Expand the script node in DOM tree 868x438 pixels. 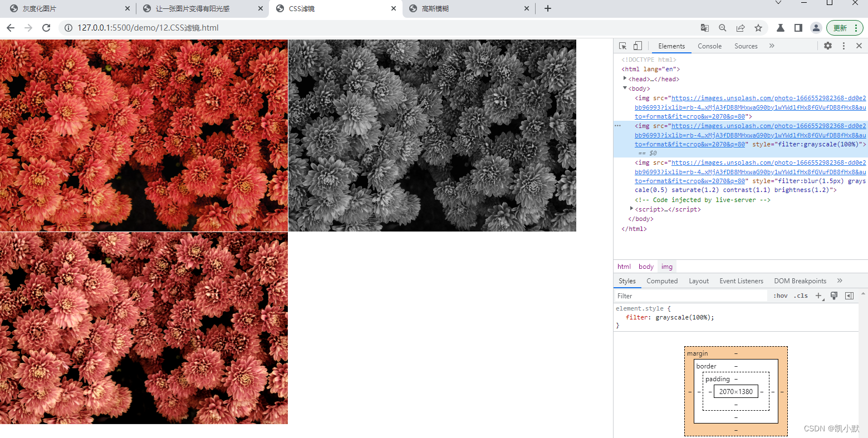point(631,209)
